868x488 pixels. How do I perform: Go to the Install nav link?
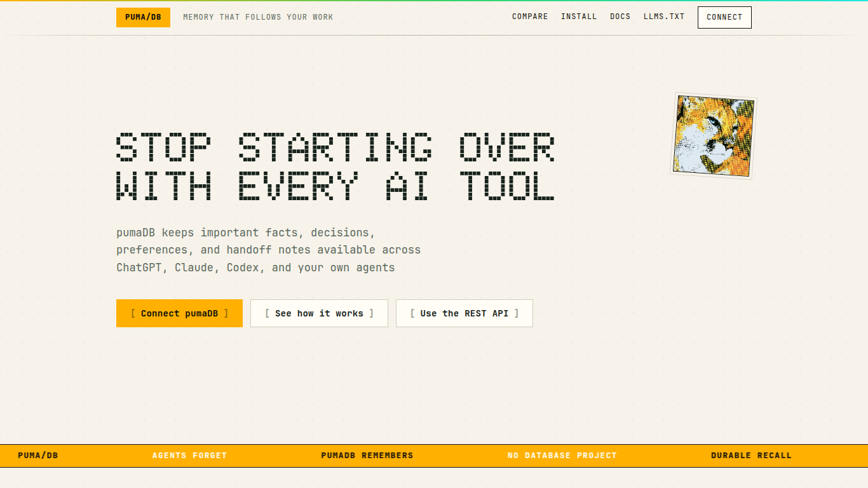pos(579,17)
